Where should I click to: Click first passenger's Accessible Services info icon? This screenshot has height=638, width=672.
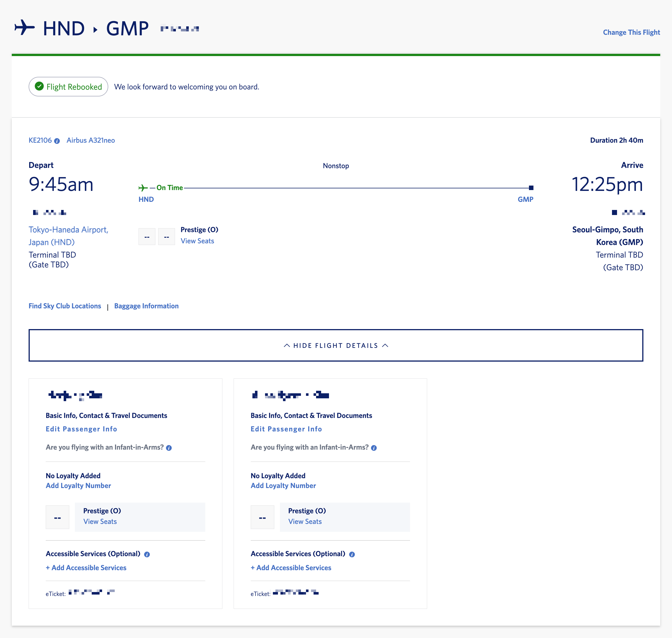point(147,554)
